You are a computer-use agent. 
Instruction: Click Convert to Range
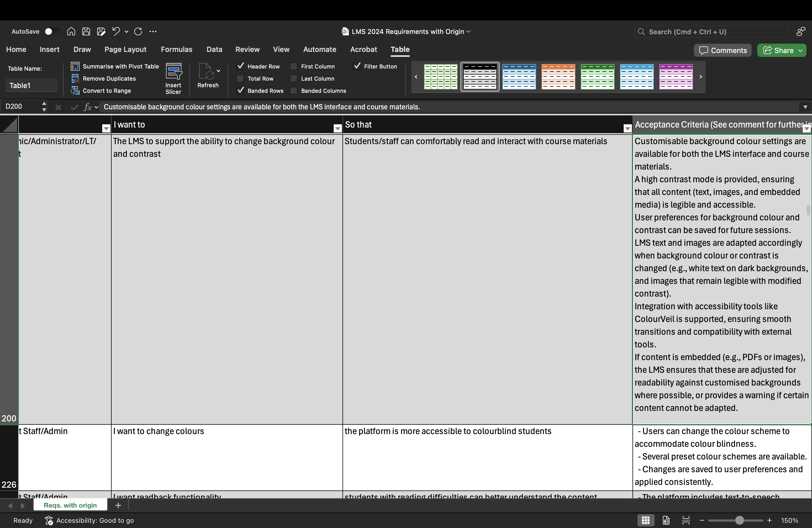click(x=107, y=91)
